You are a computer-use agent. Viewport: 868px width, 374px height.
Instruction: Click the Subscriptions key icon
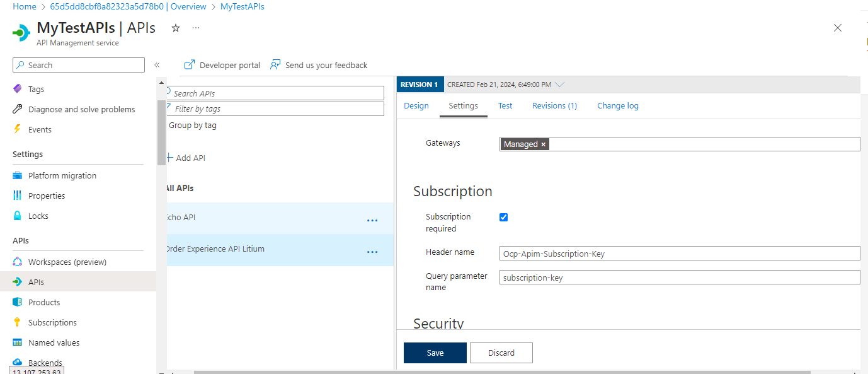tap(18, 322)
